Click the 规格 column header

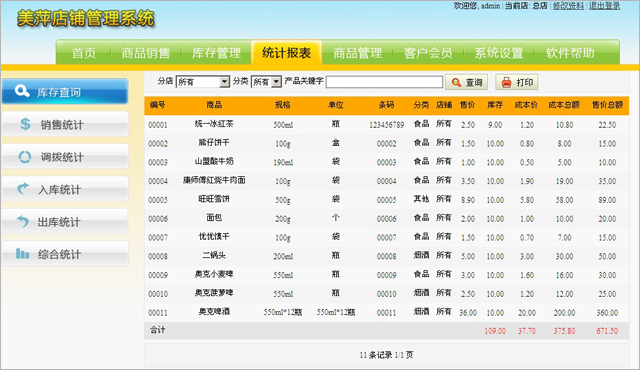pos(282,105)
